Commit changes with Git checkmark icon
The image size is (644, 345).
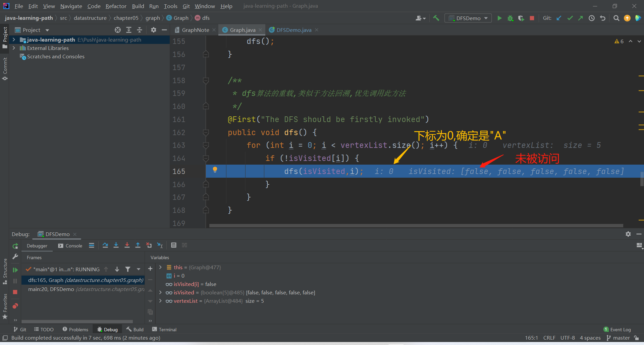click(570, 18)
